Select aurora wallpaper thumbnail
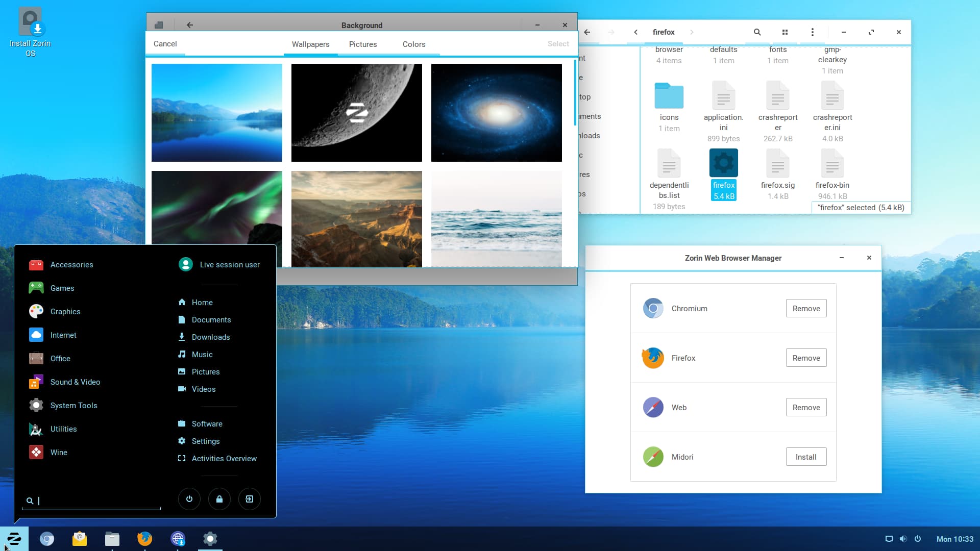Image resolution: width=980 pixels, height=551 pixels. (217, 208)
